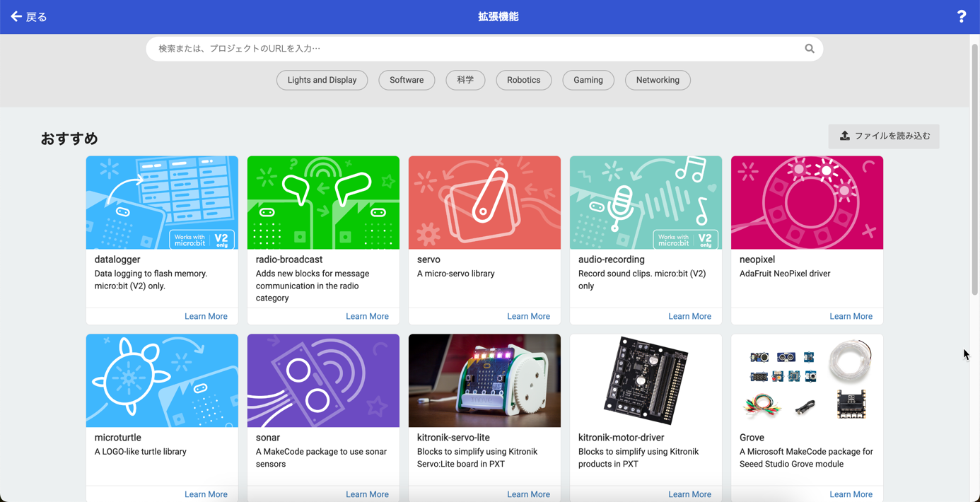Open the Grove extension photo
This screenshot has height=502, width=980.
coord(807,380)
